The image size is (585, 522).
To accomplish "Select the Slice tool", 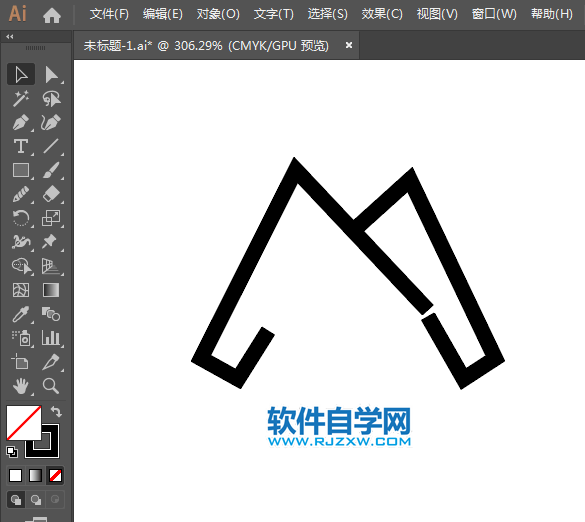I will [x=51, y=362].
